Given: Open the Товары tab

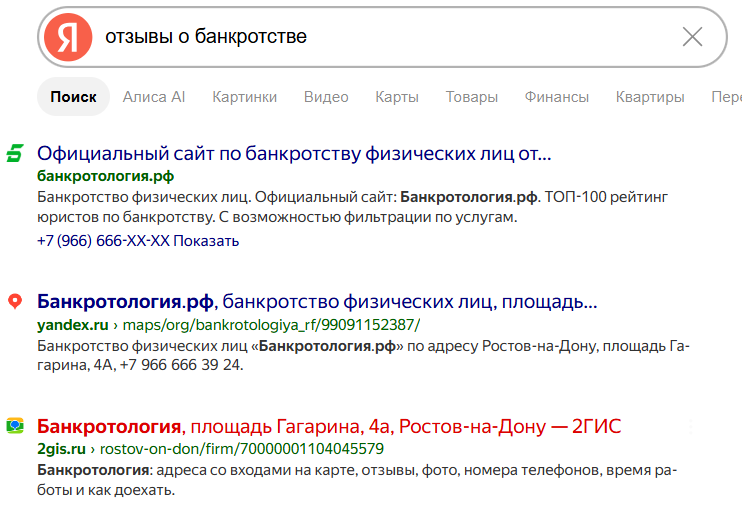Looking at the screenshot, I should [x=472, y=97].
